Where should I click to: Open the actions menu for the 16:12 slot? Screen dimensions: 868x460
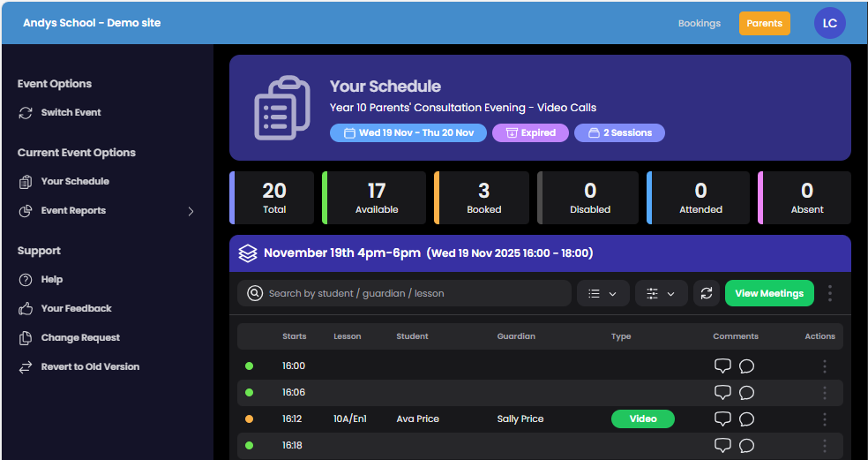point(824,419)
